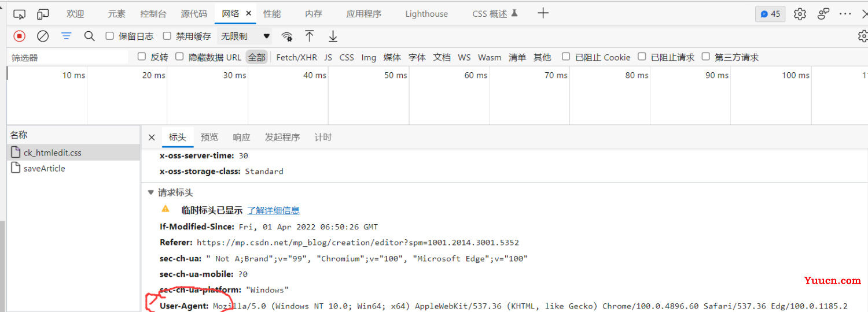Open the throttling dropdown showing 无限制
868x312 pixels.
245,36
